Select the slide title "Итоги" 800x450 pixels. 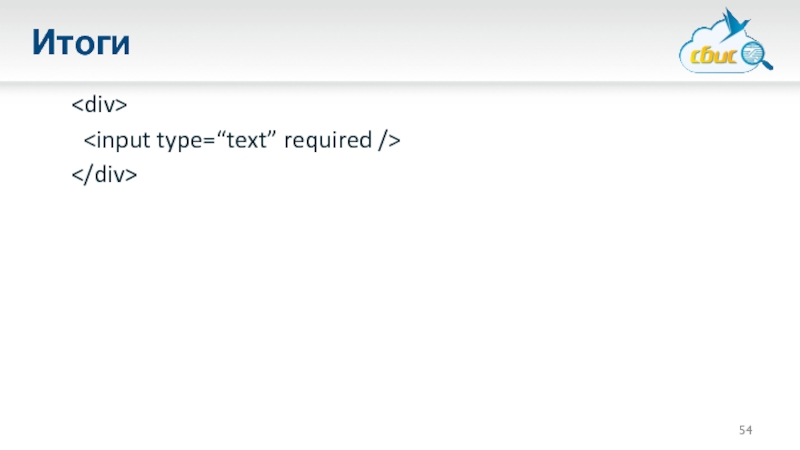click(x=81, y=42)
